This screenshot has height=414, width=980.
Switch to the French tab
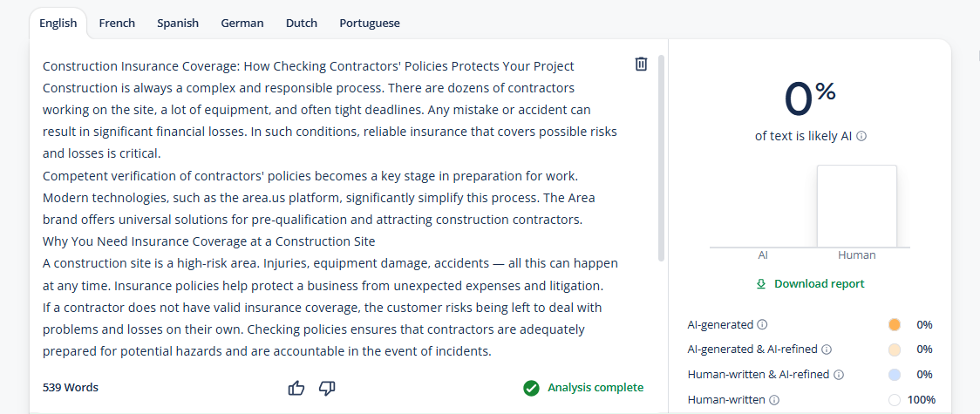pyautogui.click(x=117, y=24)
